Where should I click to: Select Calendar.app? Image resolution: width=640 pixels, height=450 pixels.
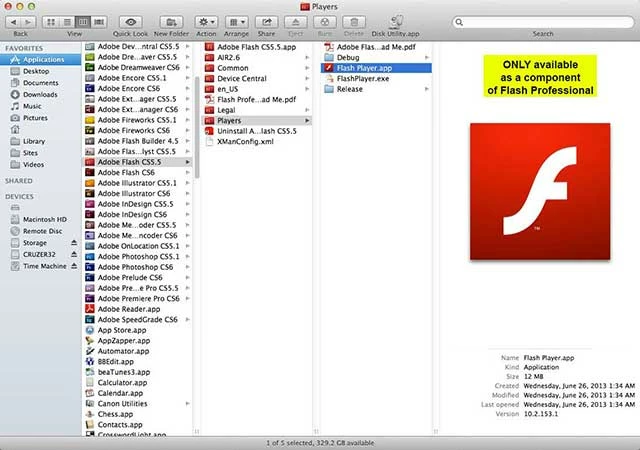(x=120, y=393)
